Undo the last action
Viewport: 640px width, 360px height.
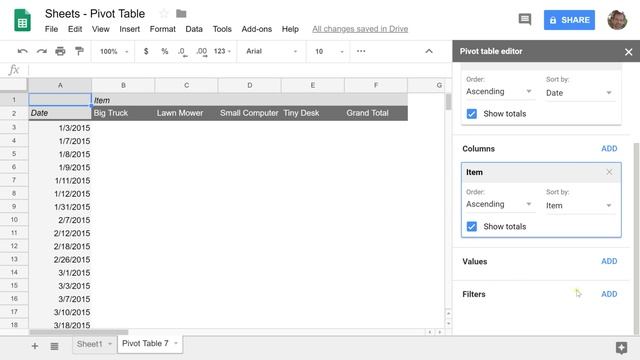tap(22, 51)
